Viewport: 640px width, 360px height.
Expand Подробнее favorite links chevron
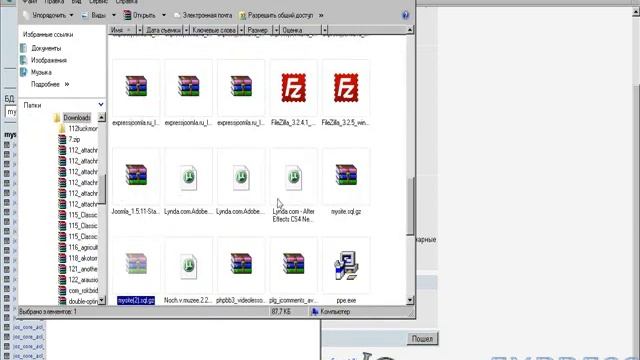coord(67,84)
